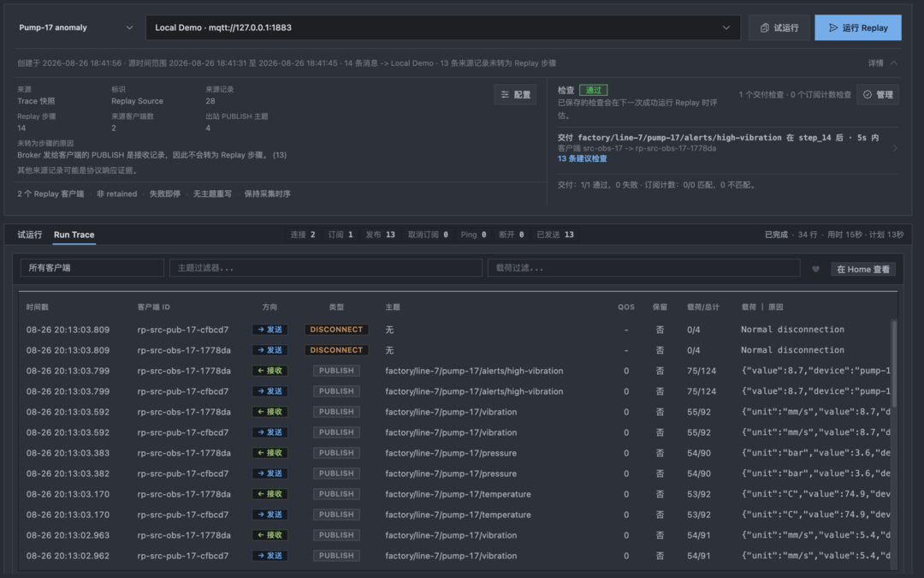Click the 方向 column header

click(269, 307)
